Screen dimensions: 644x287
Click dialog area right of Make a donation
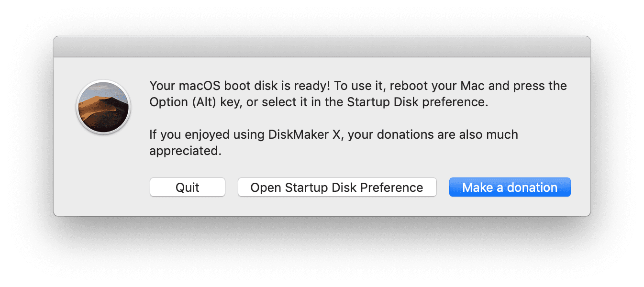coord(580,187)
